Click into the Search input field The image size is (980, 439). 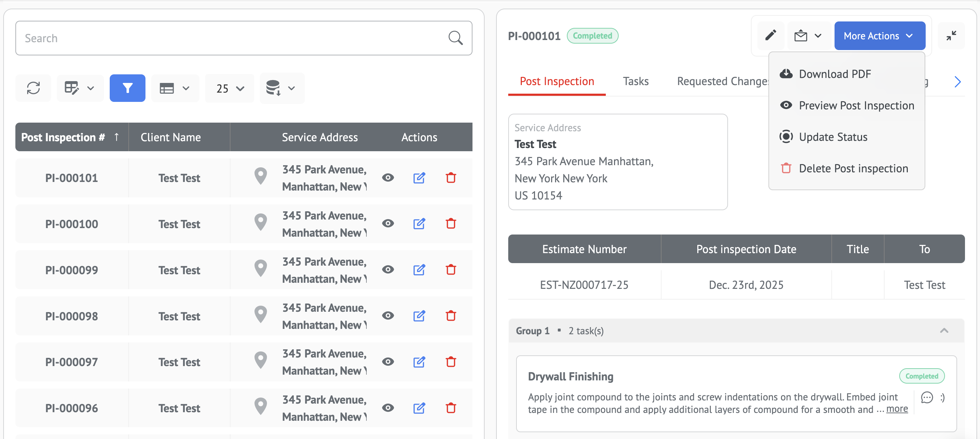[x=228, y=38]
